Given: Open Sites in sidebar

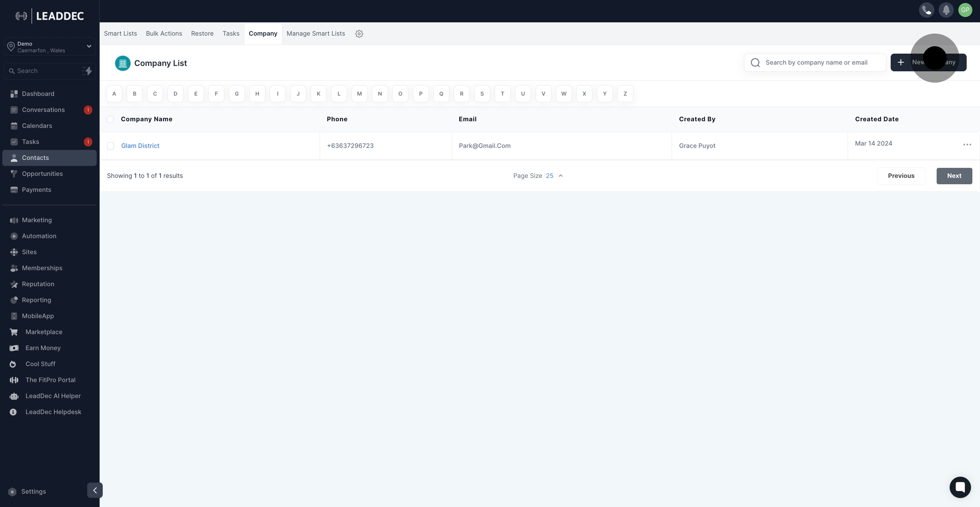Looking at the screenshot, I should point(49,252).
